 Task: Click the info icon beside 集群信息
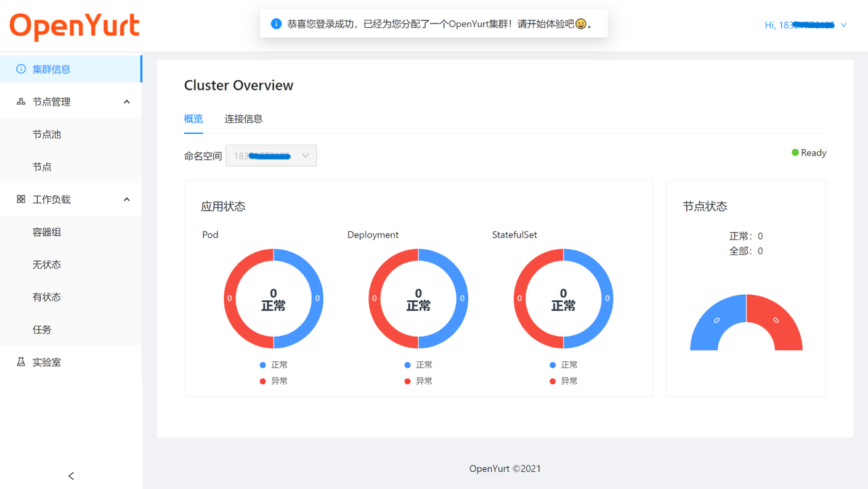[x=21, y=69]
